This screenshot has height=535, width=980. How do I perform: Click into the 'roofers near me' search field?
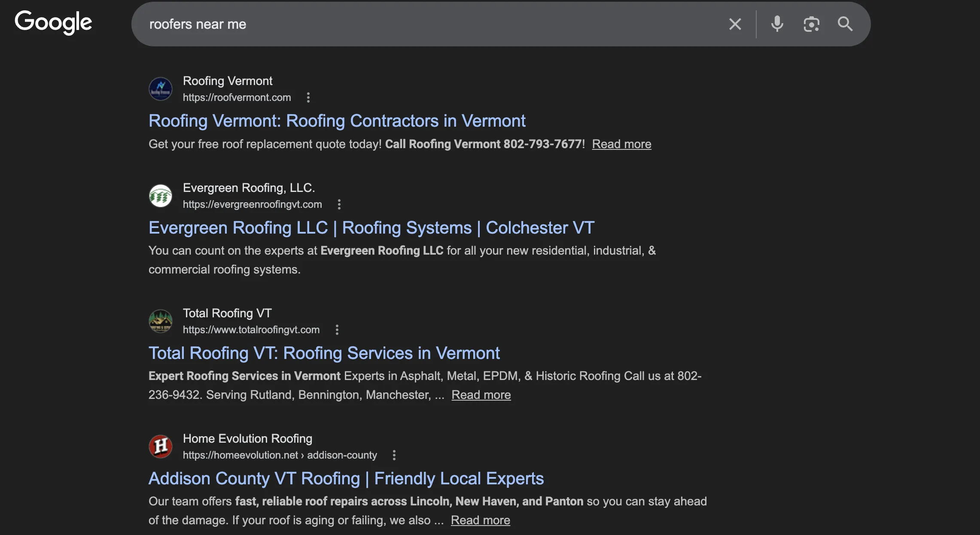429,24
